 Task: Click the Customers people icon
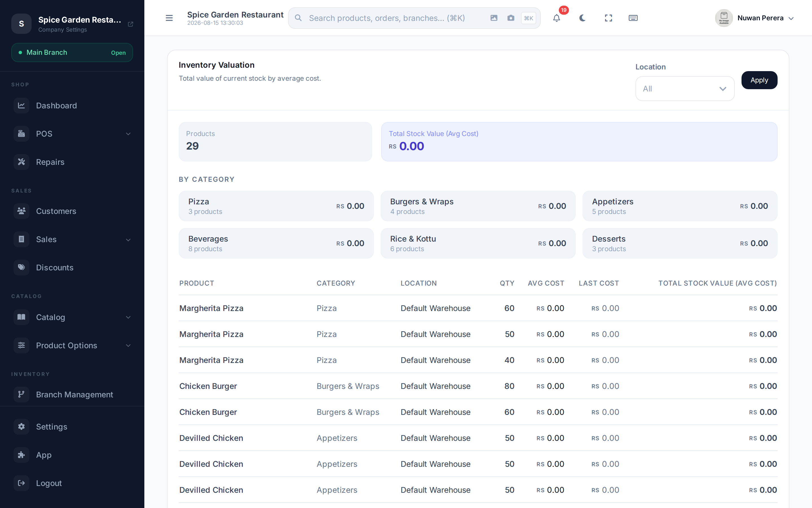coord(21,211)
